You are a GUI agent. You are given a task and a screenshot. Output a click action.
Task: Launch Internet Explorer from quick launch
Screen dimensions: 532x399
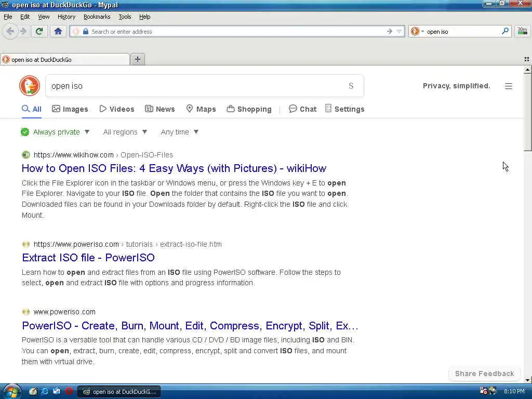(45, 391)
